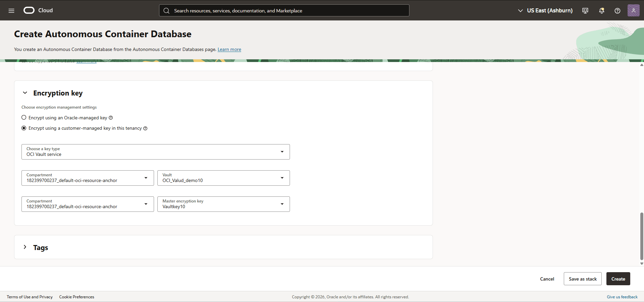Viewport: 644px width, 302px height.
Task: Click the Cancel button
Action: coord(547,279)
